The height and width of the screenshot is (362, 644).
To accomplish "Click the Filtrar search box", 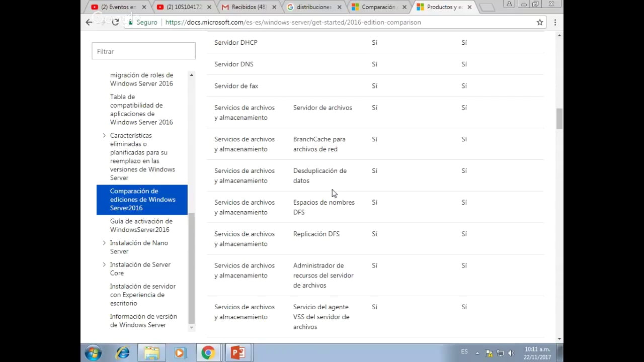I will click(143, 51).
